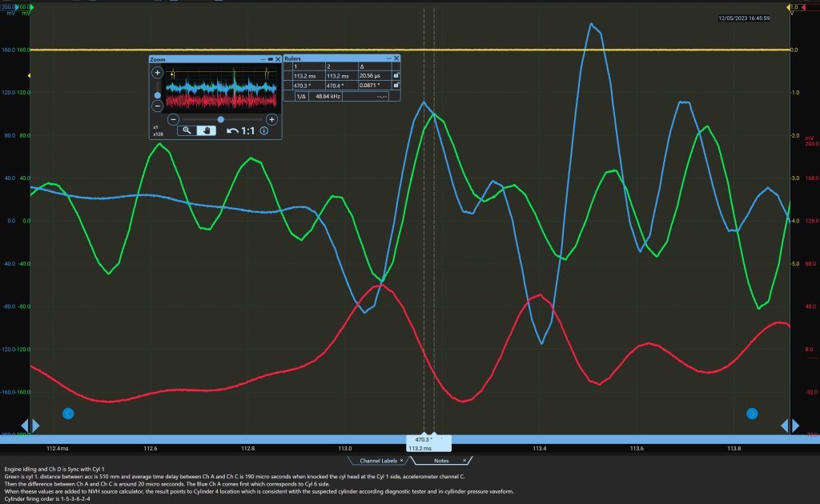Click the yellow axis value -5.0
The height and width of the screenshot is (504, 820).
click(795, 264)
